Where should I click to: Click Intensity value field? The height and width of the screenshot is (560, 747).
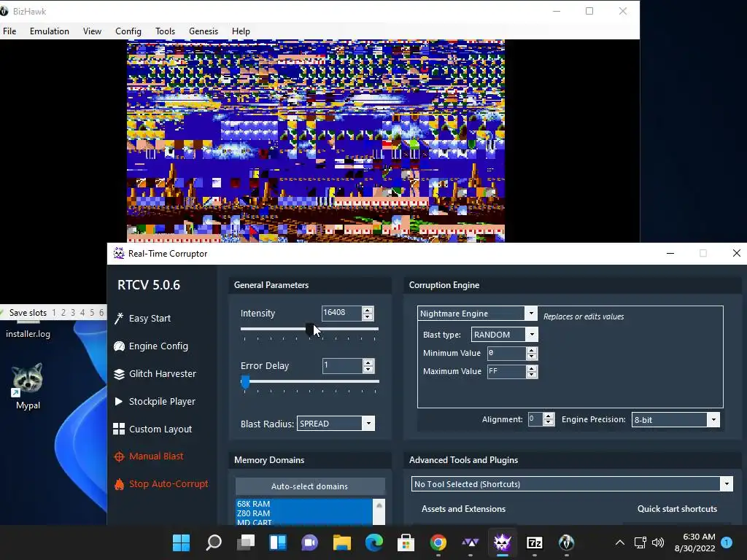coord(341,313)
